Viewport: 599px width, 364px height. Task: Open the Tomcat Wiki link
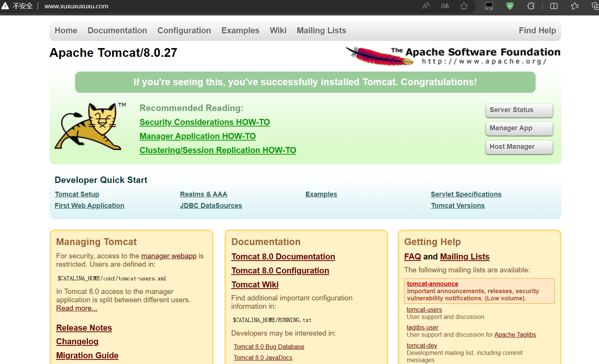click(x=255, y=285)
